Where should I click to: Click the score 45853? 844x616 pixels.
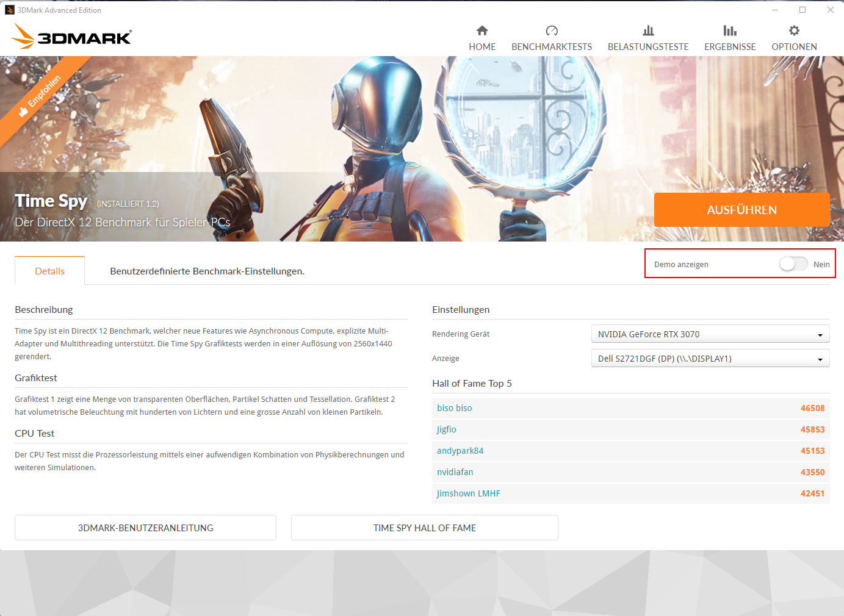pos(812,429)
